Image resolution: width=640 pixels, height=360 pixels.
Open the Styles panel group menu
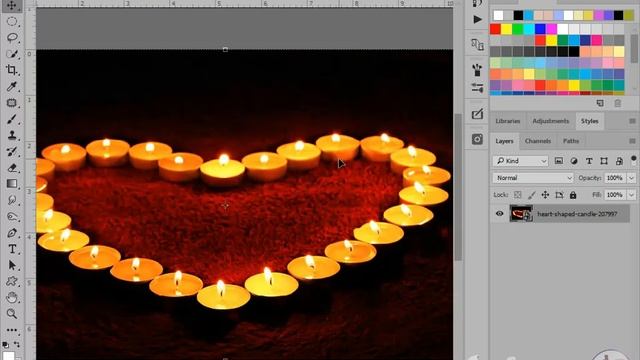632,121
